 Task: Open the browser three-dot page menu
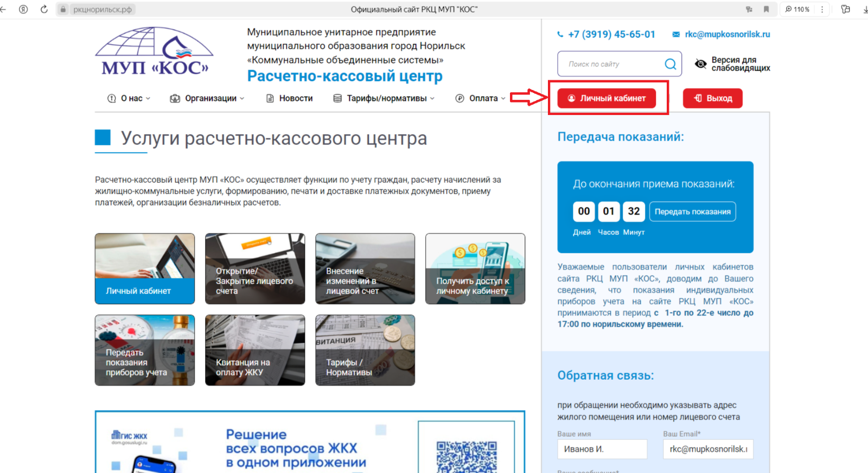pos(822,9)
